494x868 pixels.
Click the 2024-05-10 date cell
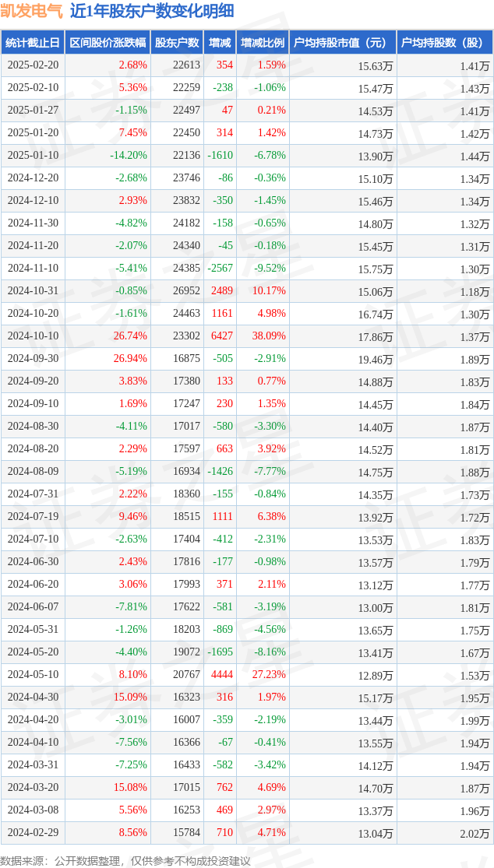(x=33, y=674)
